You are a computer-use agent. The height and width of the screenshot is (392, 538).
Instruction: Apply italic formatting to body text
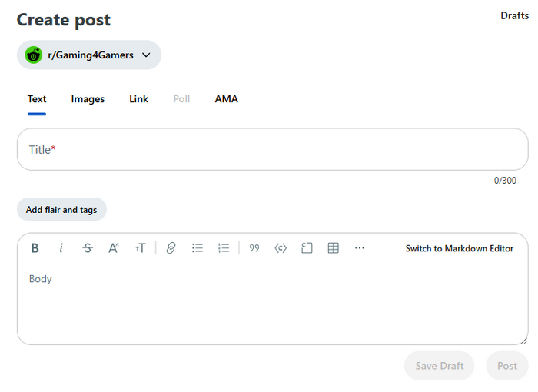pos(61,248)
